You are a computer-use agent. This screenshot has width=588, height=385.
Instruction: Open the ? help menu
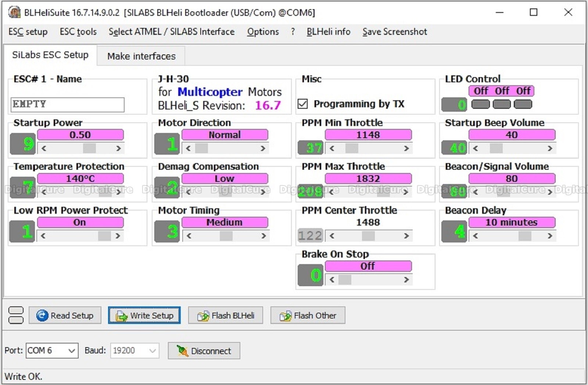pyautogui.click(x=293, y=32)
